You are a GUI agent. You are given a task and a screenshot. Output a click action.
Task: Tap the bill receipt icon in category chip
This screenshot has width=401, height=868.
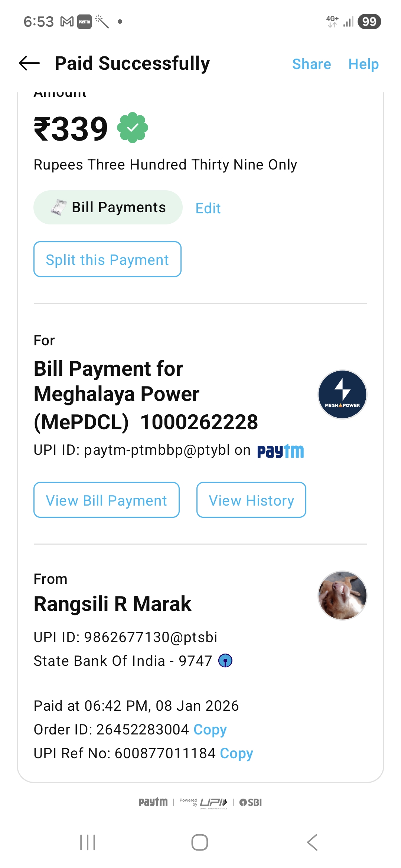(58, 207)
